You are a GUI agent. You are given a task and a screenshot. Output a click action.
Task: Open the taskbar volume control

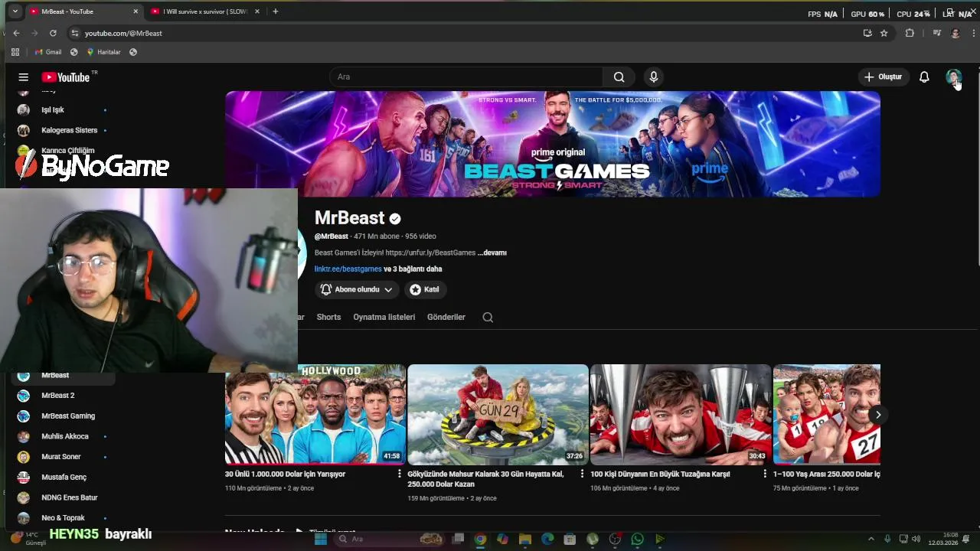[x=916, y=539]
